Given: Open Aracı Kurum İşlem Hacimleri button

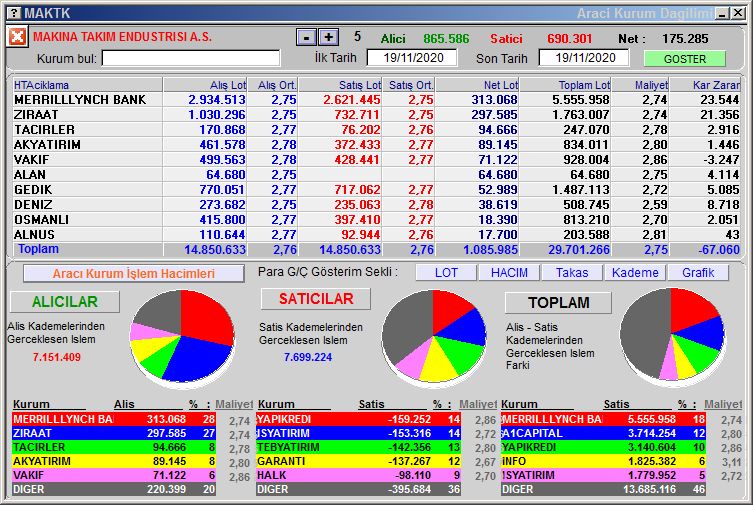Looking at the screenshot, I should point(134,274).
